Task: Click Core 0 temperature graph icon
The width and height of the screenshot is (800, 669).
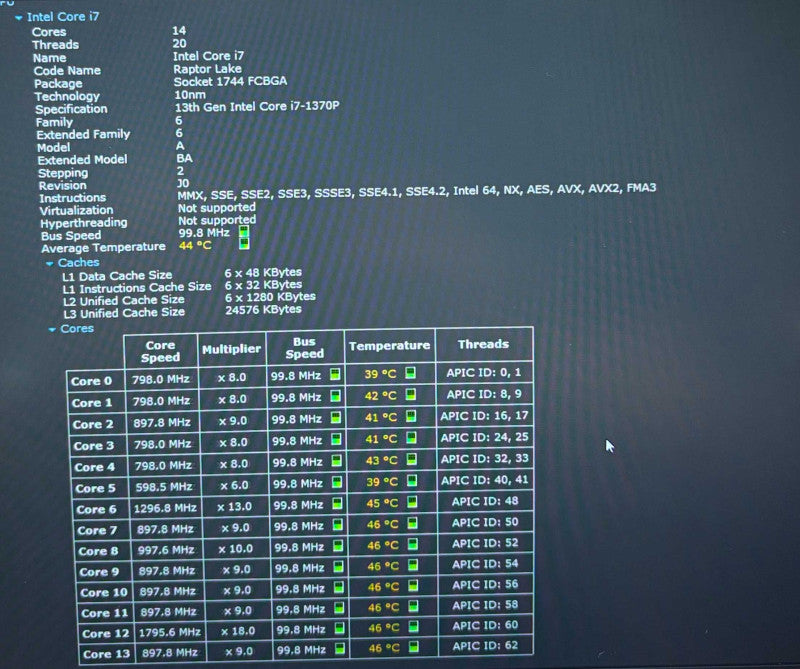Action: pyautogui.click(x=410, y=373)
